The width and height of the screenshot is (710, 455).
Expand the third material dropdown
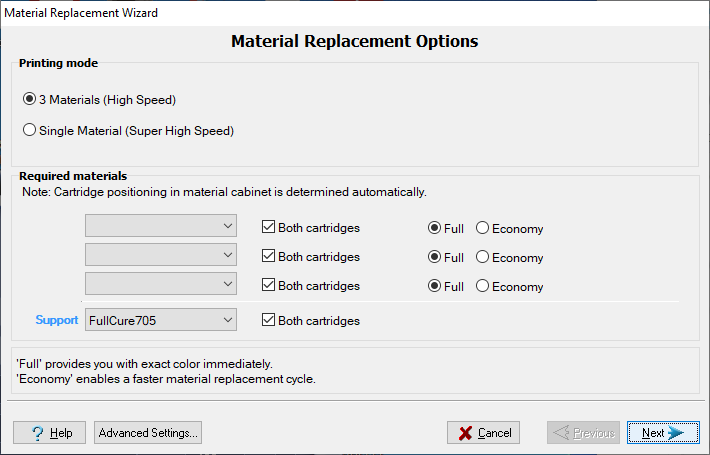tap(161, 285)
